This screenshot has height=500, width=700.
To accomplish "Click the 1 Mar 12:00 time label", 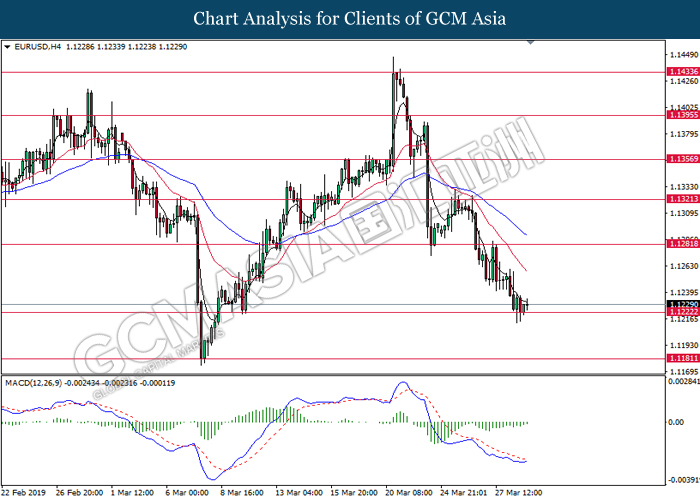I will click(x=133, y=493).
